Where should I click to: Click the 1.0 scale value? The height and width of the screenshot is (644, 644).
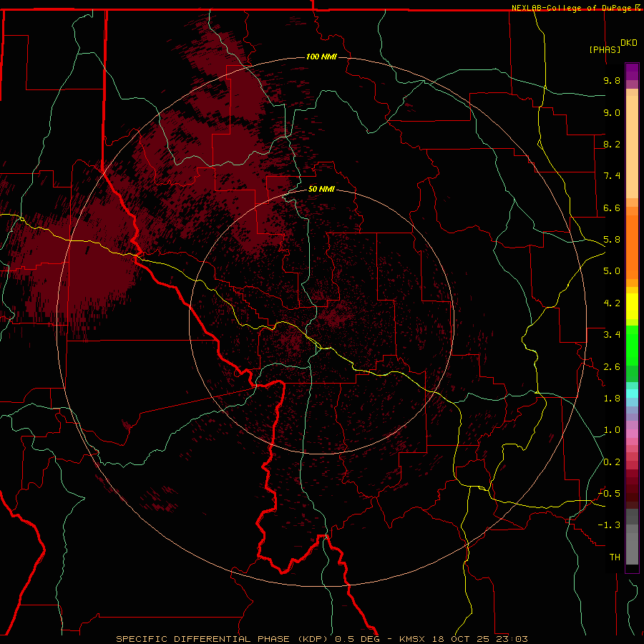(612, 431)
